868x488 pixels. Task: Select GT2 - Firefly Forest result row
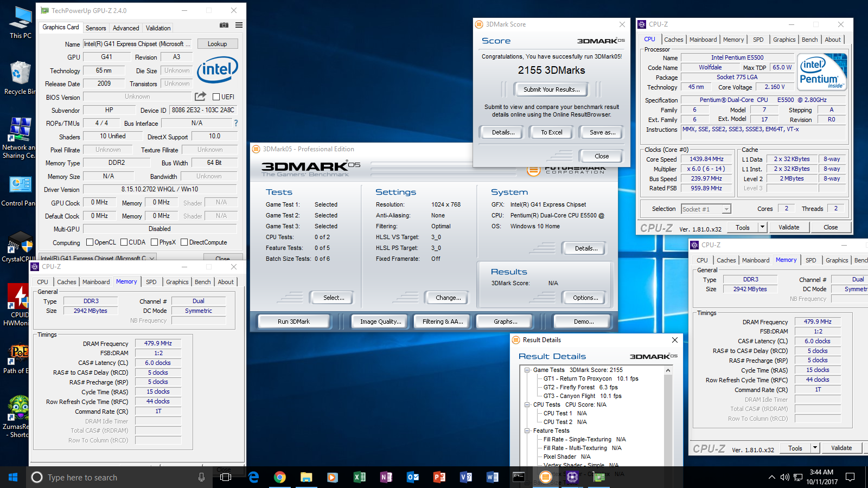(x=580, y=387)
